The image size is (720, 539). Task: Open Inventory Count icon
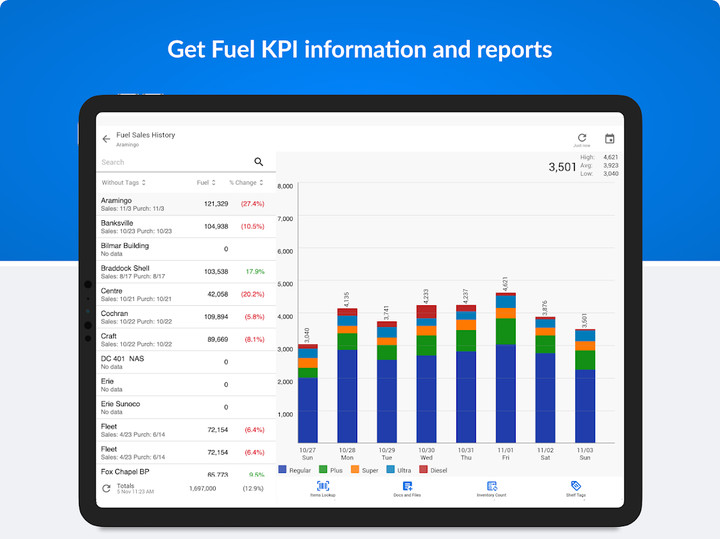click(491, 488)
